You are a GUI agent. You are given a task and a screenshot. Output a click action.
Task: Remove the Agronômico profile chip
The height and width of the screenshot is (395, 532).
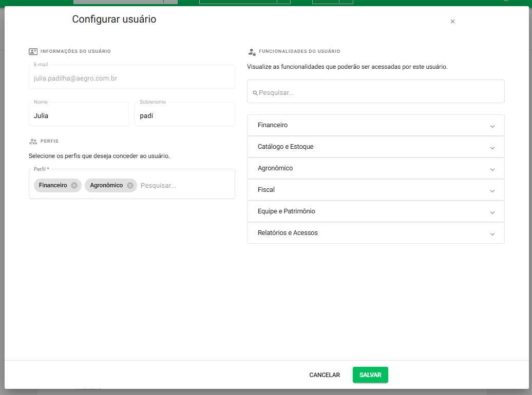[130, 185]
